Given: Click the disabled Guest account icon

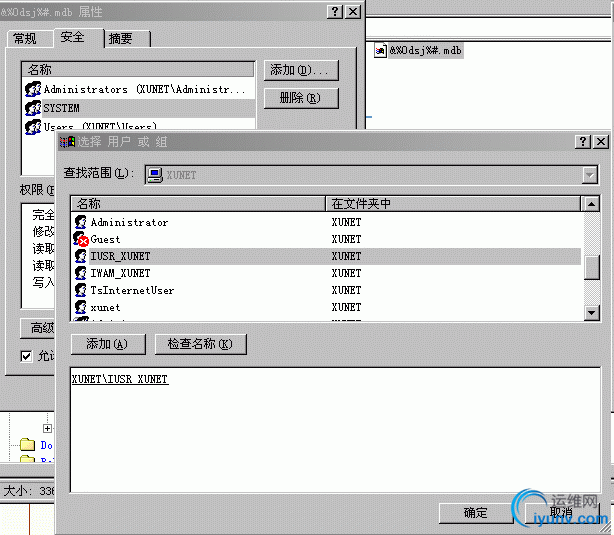Looking at the screenshot, I should (x=81, y=239).
